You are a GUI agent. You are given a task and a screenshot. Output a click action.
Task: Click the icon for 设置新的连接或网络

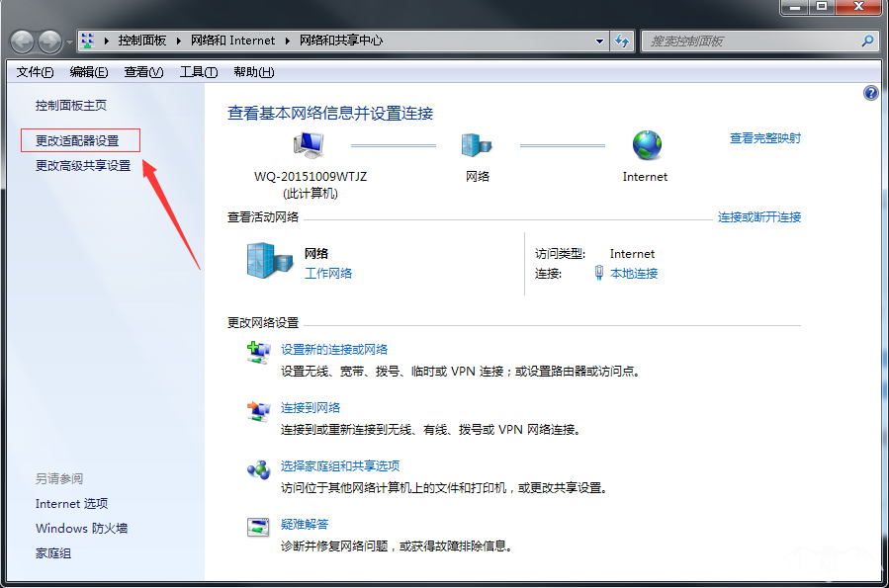click(x=258, y=353)
